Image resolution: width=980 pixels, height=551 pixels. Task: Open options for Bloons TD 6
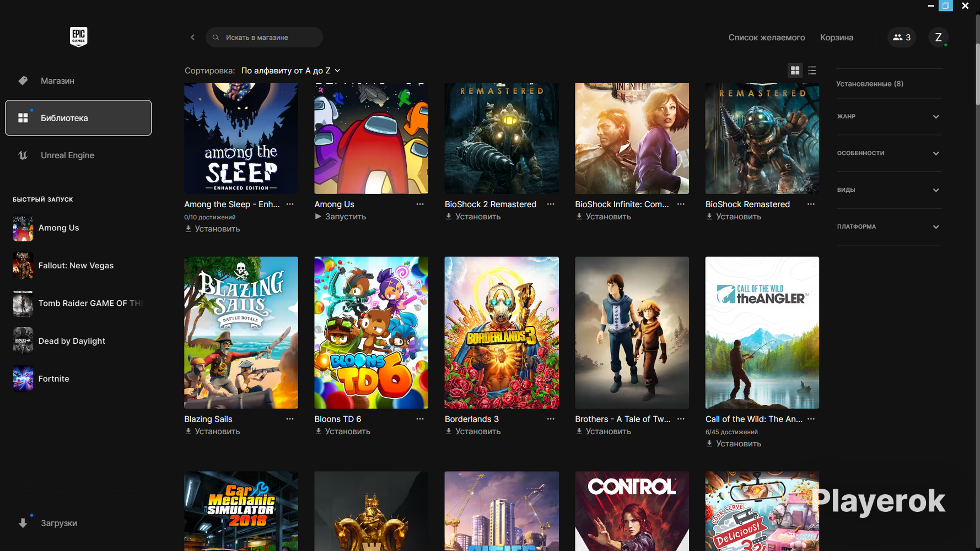click(420, 419)
